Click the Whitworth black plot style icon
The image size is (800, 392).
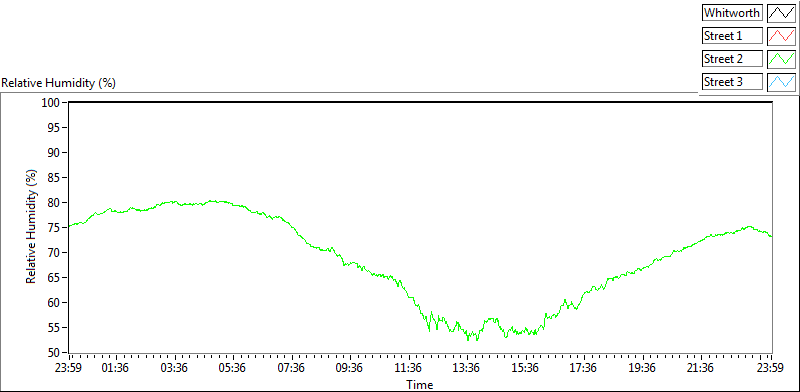coord(781,13)
